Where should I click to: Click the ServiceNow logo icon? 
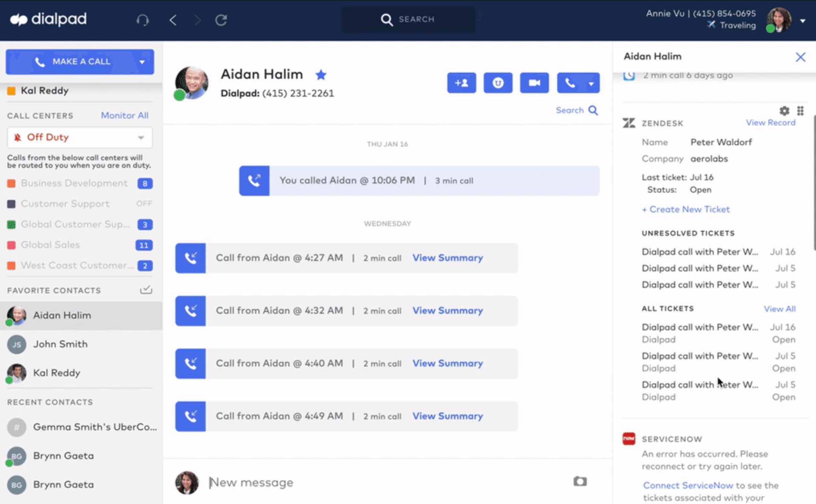(x=629, y=439)
